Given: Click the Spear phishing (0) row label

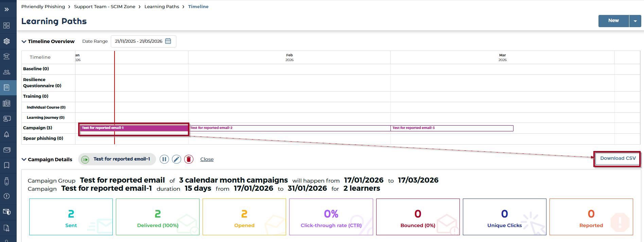Looking at the screenshot, I should (x=43, y=138).
